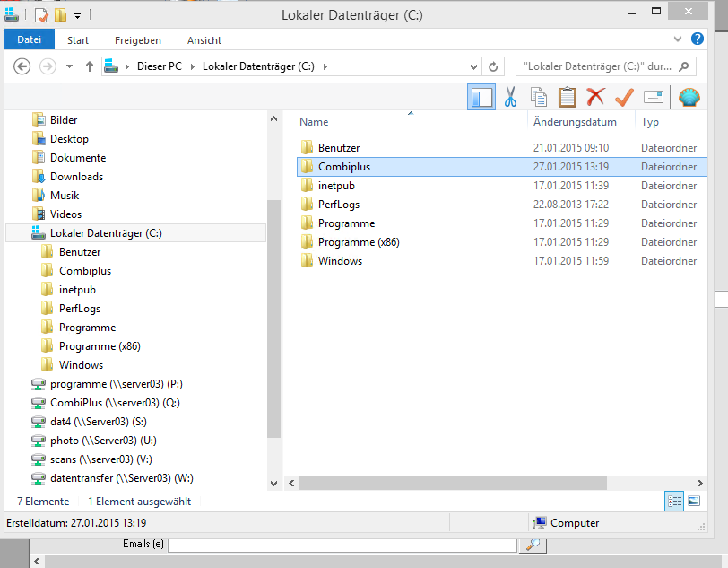Screen dimensions: 728x568
Task: Toggle the navigation pane layout button
Action: click(481, 97)
